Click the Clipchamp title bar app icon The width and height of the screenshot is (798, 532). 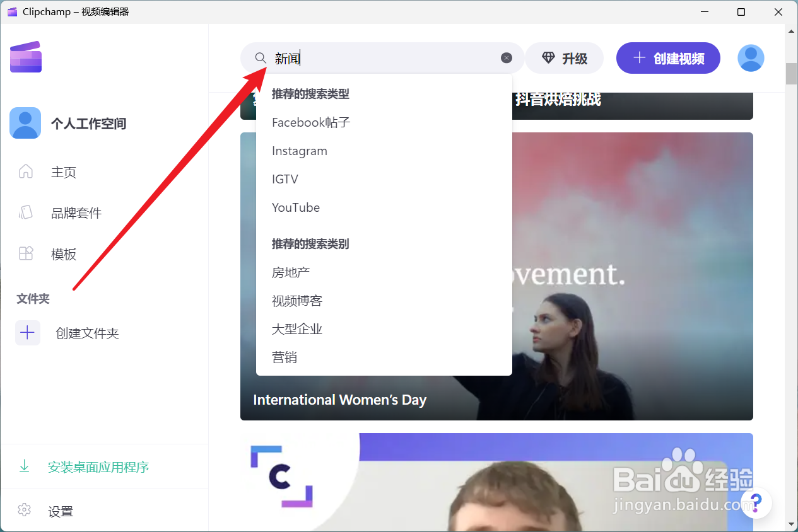point(12,12)
